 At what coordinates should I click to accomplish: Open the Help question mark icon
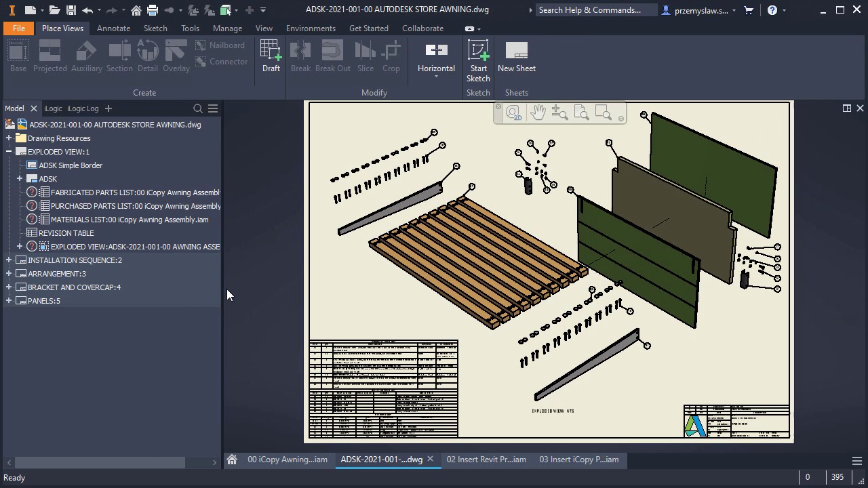[x=772, y=10]
